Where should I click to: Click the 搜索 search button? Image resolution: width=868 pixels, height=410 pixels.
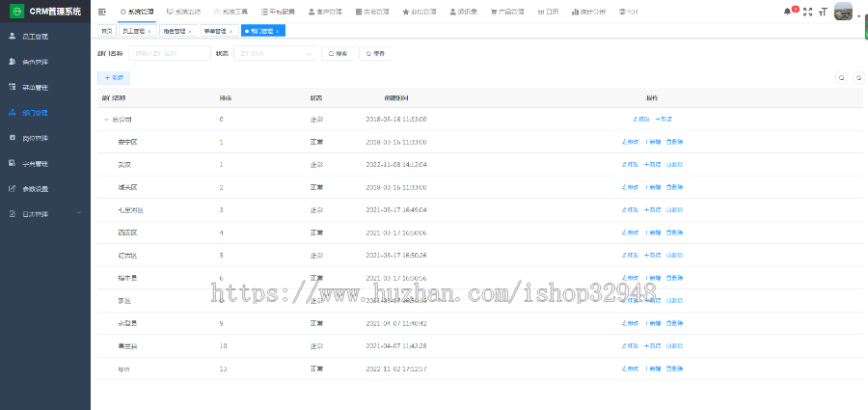(x=338, y=53)
